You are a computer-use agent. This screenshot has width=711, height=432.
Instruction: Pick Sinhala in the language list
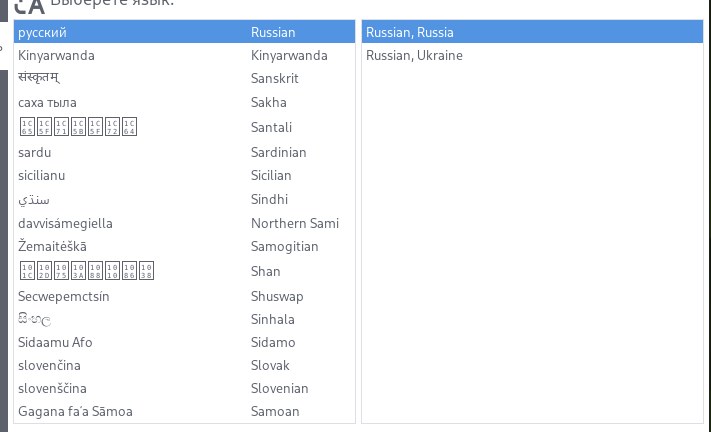point(185,320)
